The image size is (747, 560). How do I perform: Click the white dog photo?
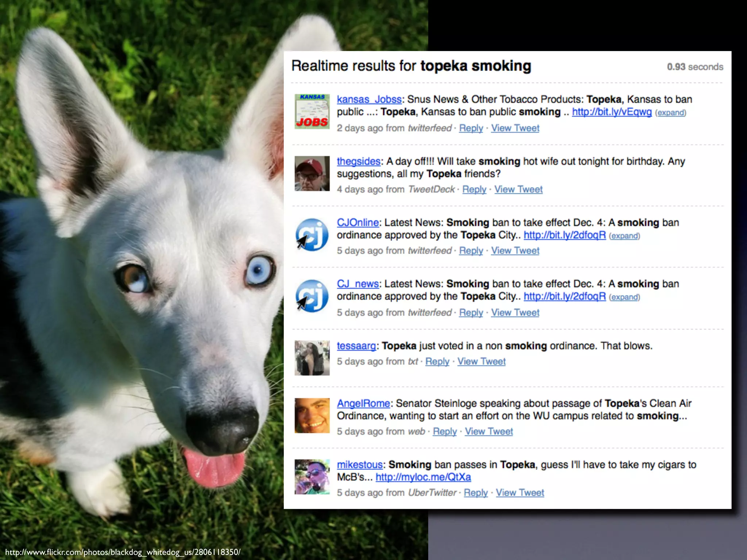coord(142,280)
